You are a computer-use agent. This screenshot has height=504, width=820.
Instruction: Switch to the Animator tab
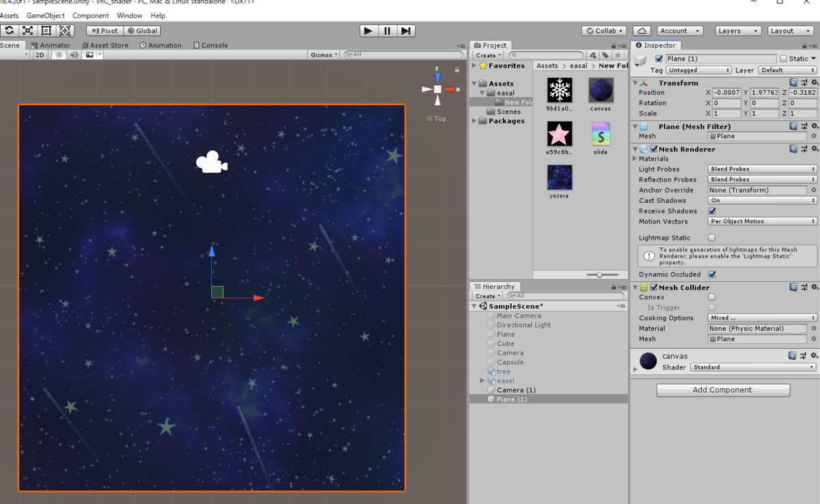(51, 45)
